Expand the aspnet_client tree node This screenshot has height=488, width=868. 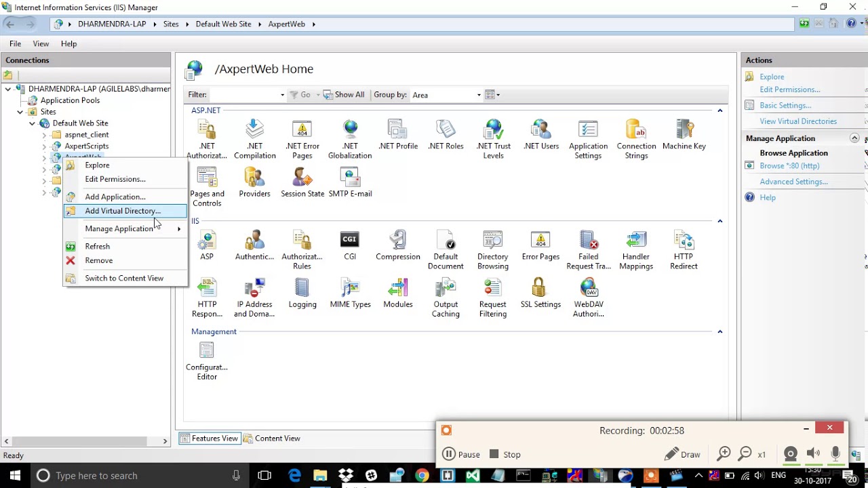pyautogui.click(x=44, y=135)
